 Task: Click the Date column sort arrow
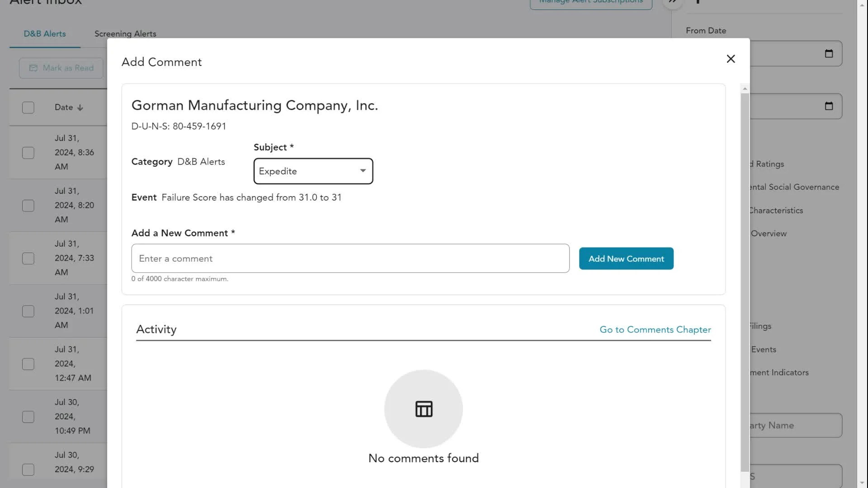tap(80, 108)
